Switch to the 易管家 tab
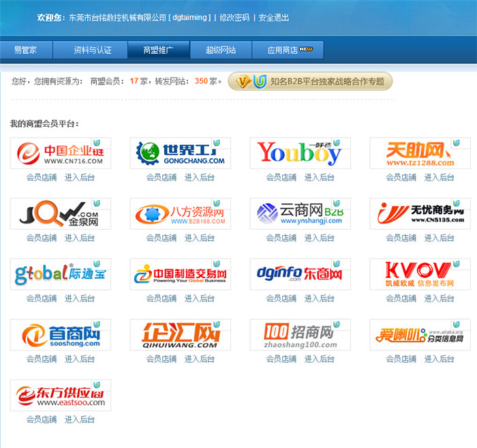This screenshot has height=448, width=477. click(25, 50)
